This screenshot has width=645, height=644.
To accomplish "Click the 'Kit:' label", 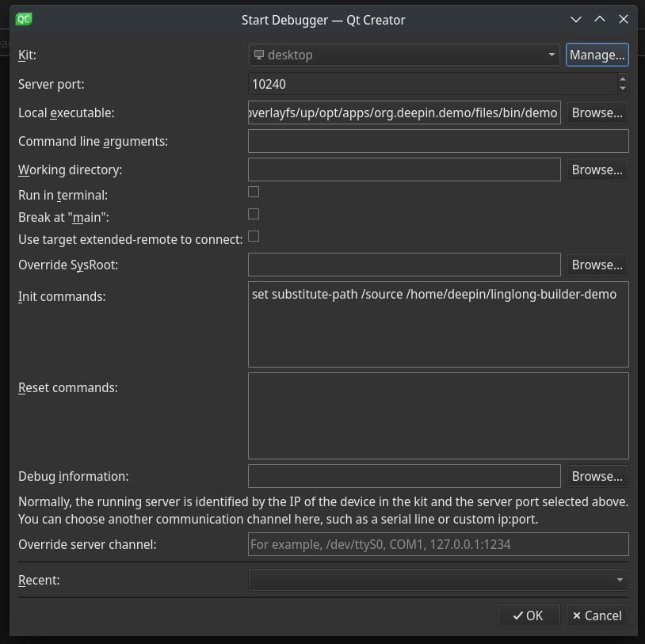I will (x=27, y=55).
